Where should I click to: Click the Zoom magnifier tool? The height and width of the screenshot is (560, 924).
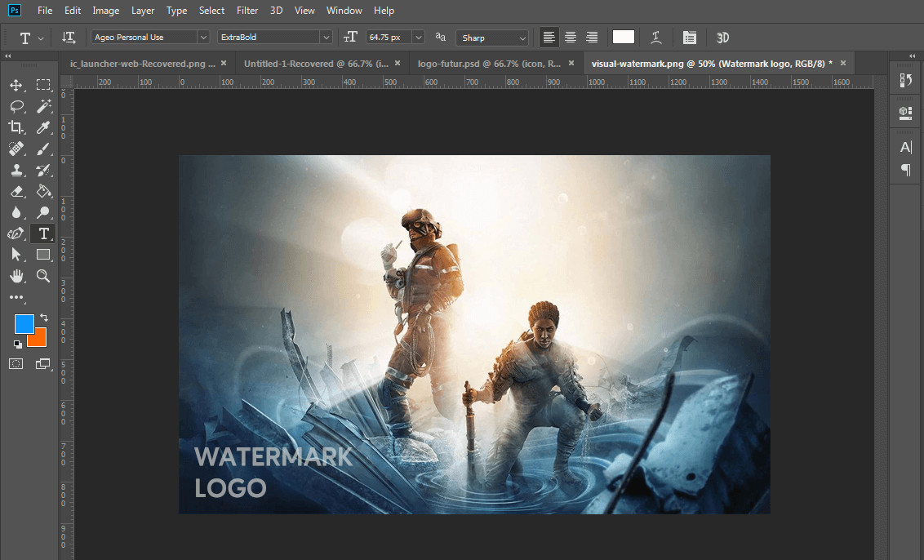coord(44,276)
